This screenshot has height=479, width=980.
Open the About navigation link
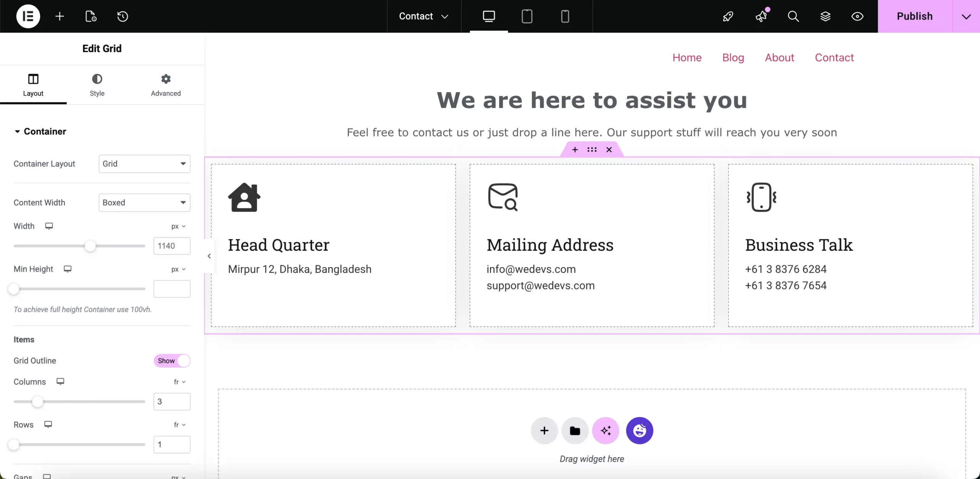[x=779, y=57]
